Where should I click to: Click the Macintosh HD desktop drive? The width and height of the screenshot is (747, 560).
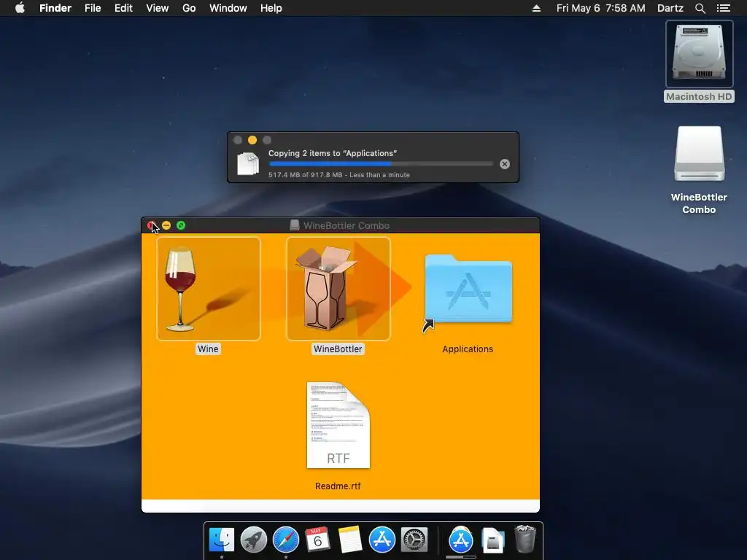(699, 54)
